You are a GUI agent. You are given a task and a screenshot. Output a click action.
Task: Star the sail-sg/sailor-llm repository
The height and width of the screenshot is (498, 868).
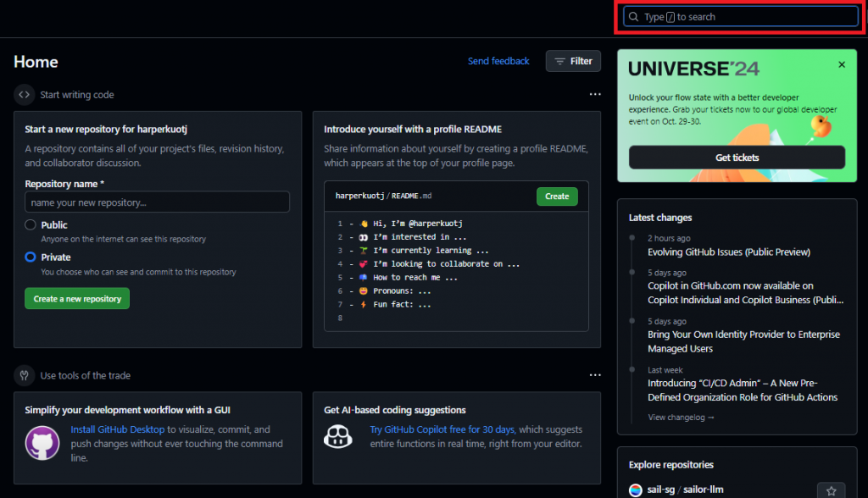(831, 490)
